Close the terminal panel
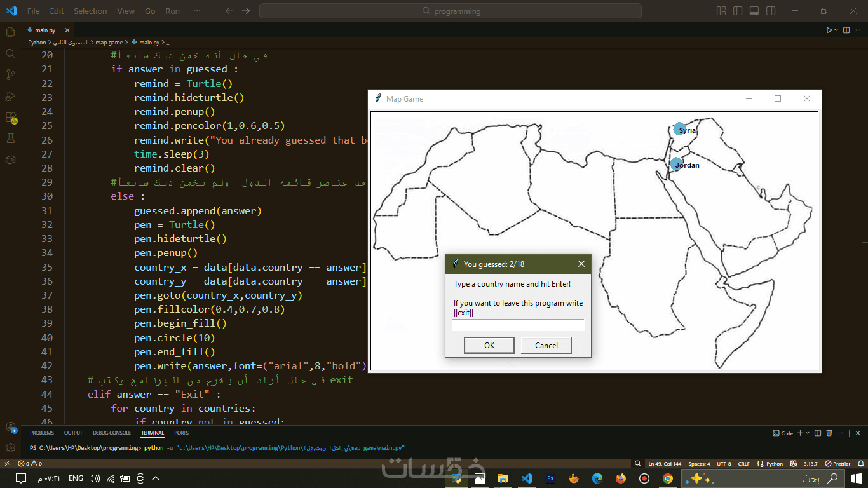The width and height of the screenshot is (868, 488). coord(858,433)
